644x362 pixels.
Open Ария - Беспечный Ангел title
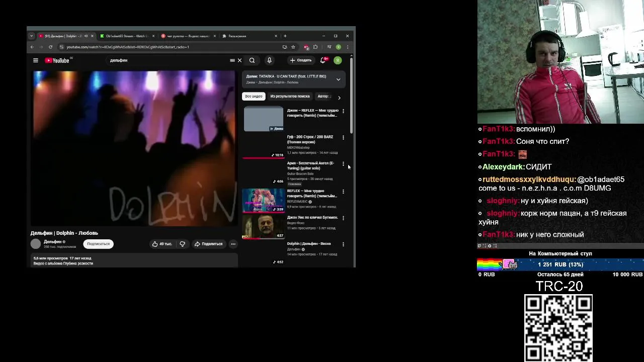pos(310,165)
